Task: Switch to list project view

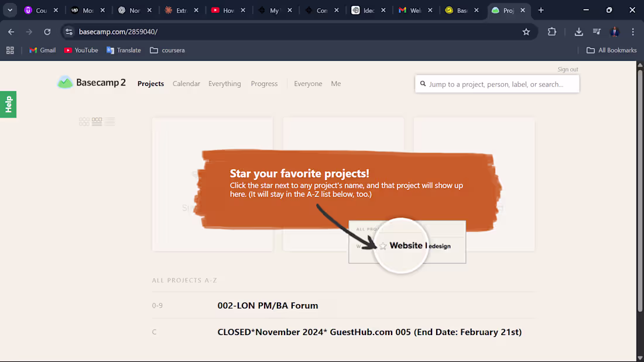Action: [x=109, y=121]
